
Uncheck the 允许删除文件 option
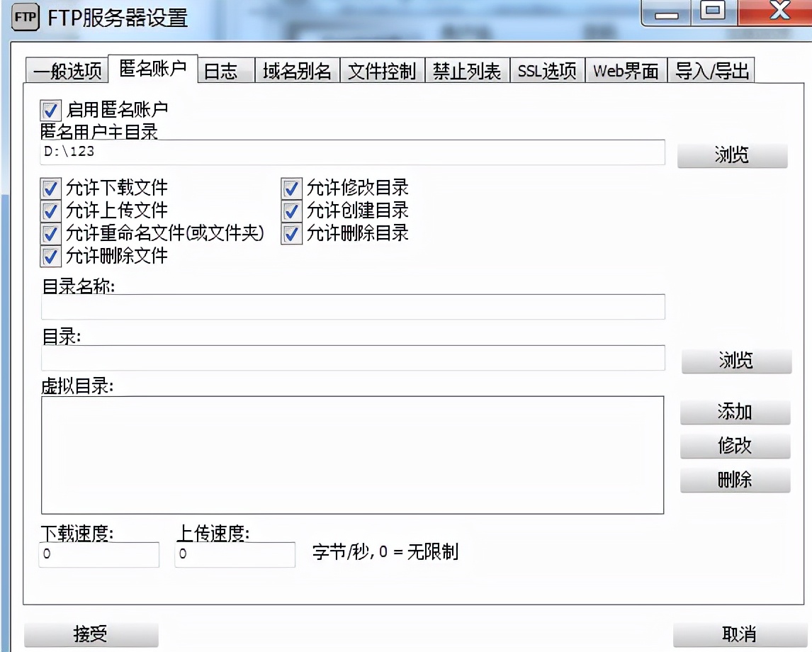tap(50, 257)
